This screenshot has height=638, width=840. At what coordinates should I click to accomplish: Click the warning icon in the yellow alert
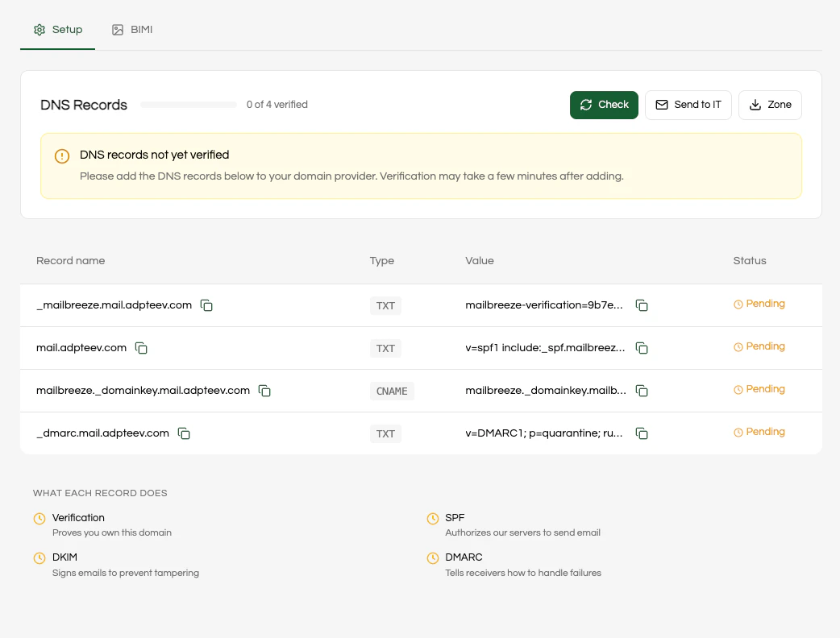pyautogui.click(x=62, y=155)
